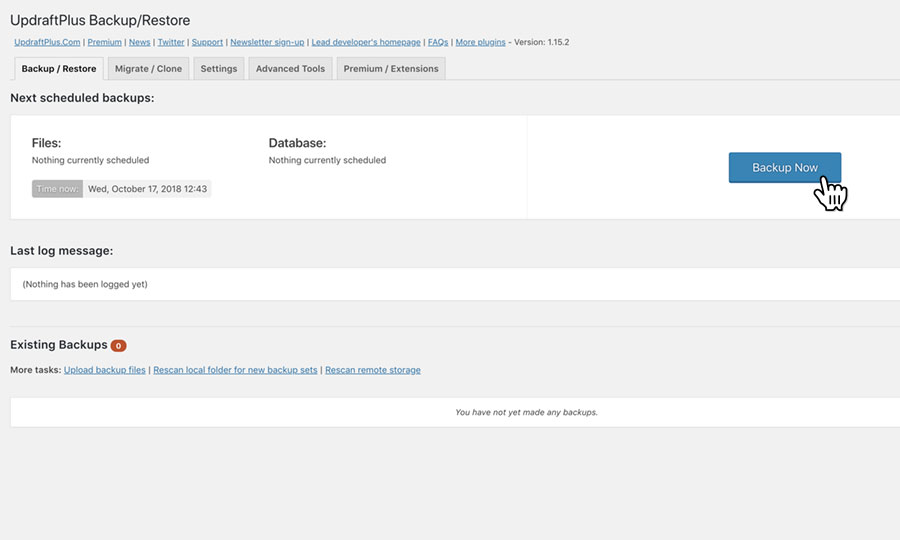Click Rescan remote storage link
The width and height of the screenshot is (900, 540).
coord(373,370)
